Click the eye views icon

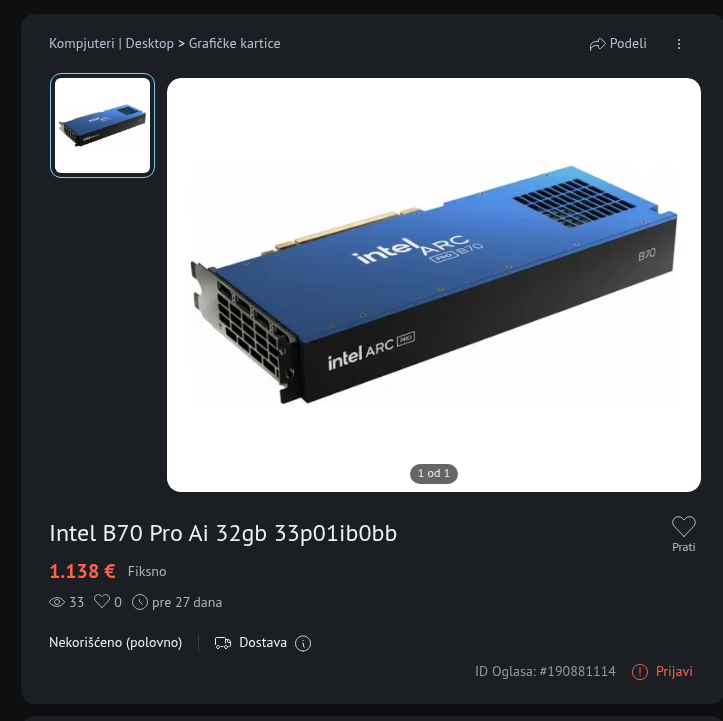(57, 602)
